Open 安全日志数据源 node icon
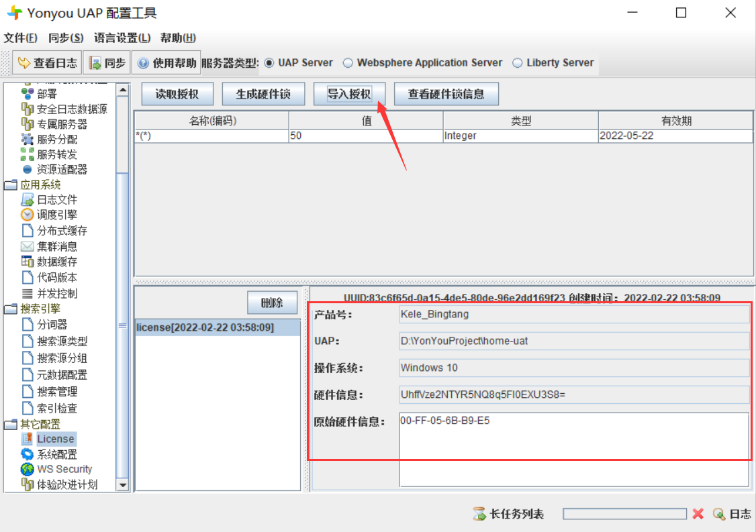 (x=28, y=109)
